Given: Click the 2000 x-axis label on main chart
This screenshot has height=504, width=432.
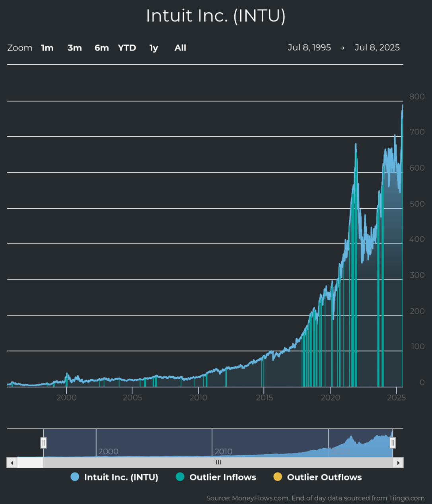Looking at the screenshot, I should [x=66, y=397].
